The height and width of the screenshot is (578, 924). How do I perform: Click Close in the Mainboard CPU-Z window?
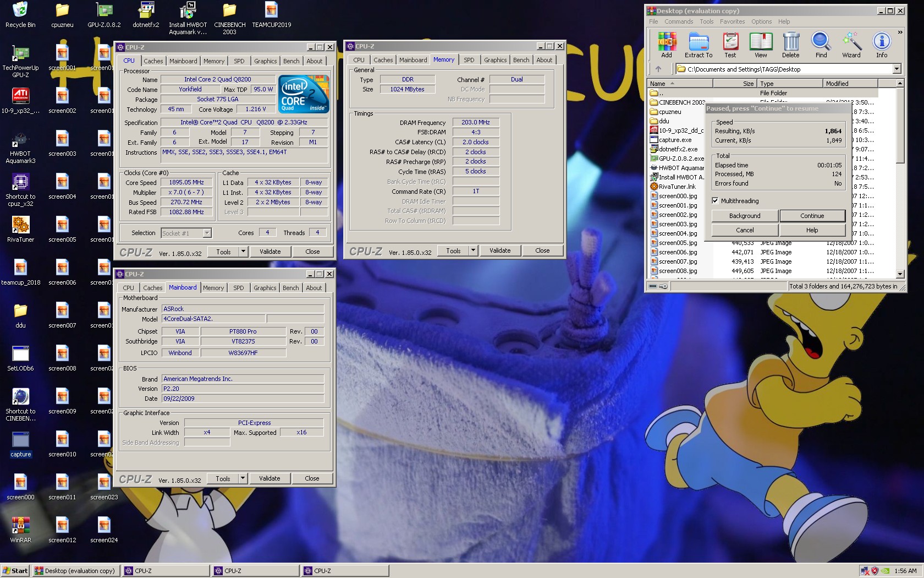(x=312, y=478)
